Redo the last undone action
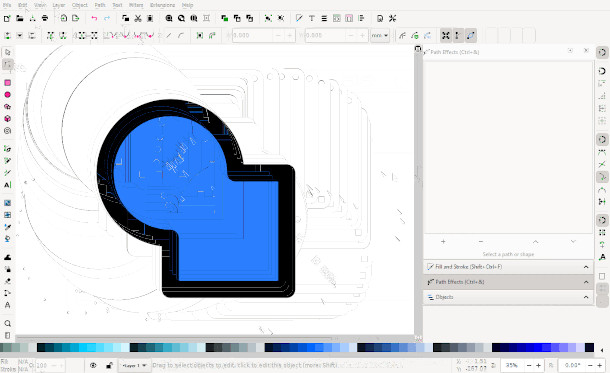This screenshot has width=610, height=373. pos(107,18)
